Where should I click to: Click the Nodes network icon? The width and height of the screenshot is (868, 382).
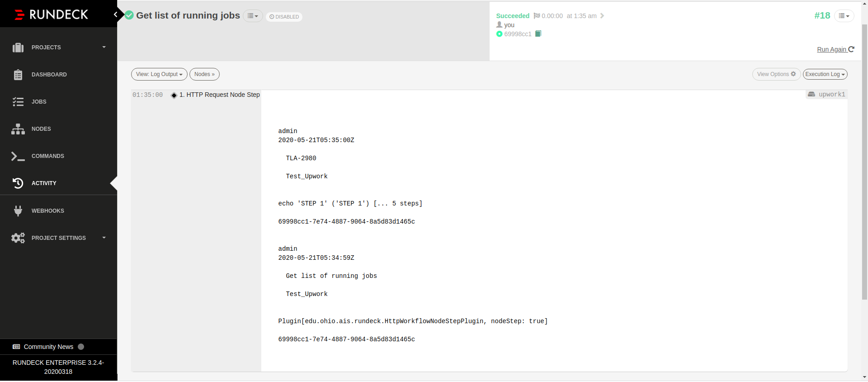(18, 129)
